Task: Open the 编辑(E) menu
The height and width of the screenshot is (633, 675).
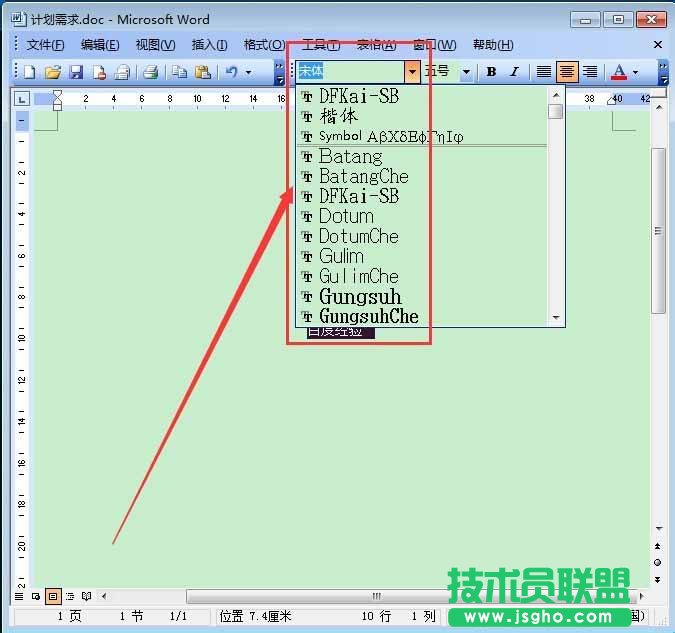Action: click(100, 44)
